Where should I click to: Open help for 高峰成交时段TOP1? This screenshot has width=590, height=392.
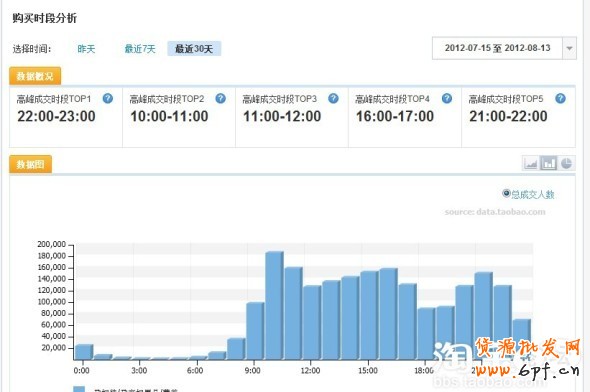coord(108,99)
